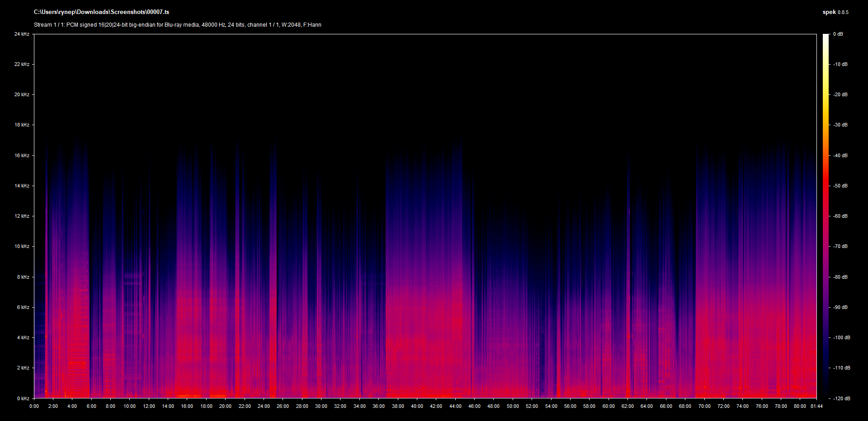
Task: Select the 4 kHz frequency axis label
Action: click(23, 337)
